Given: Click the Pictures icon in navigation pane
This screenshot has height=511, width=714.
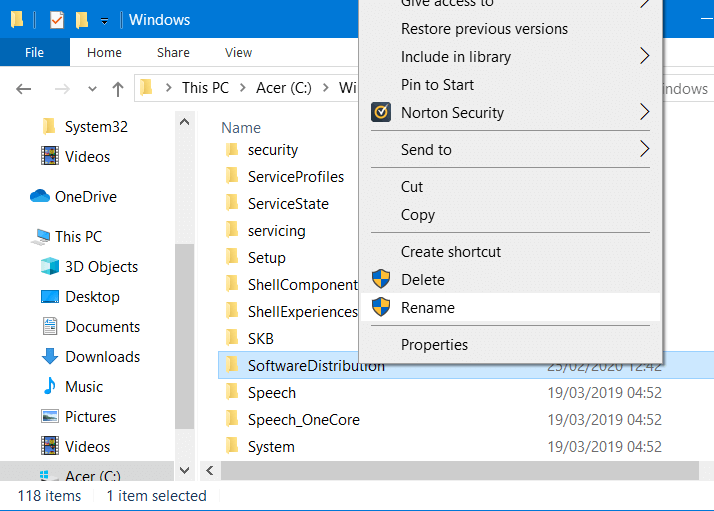Looking at the screenshot, I should point(49,417).
